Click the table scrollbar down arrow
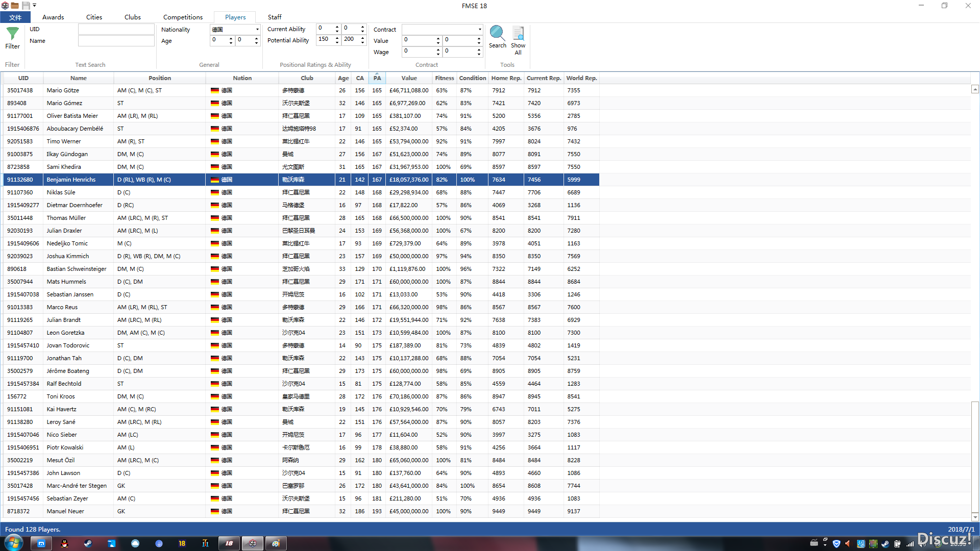 click(975, 517)
